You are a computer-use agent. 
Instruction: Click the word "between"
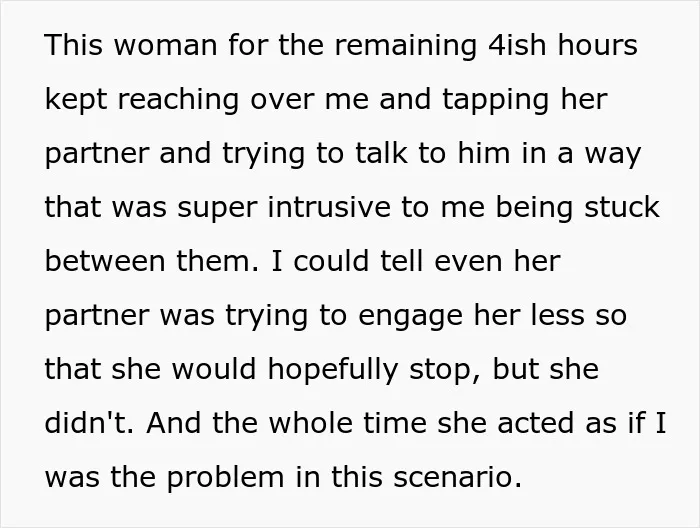point(105,261)
